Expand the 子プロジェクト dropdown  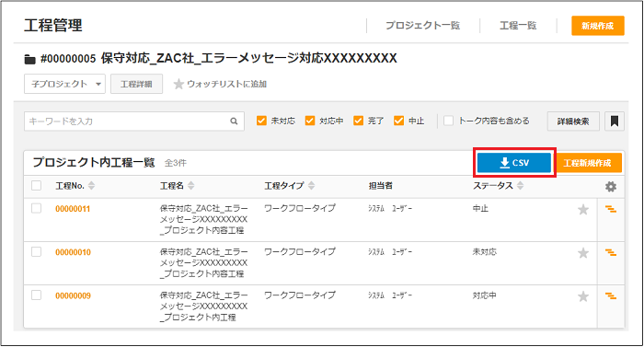(64, 84)
